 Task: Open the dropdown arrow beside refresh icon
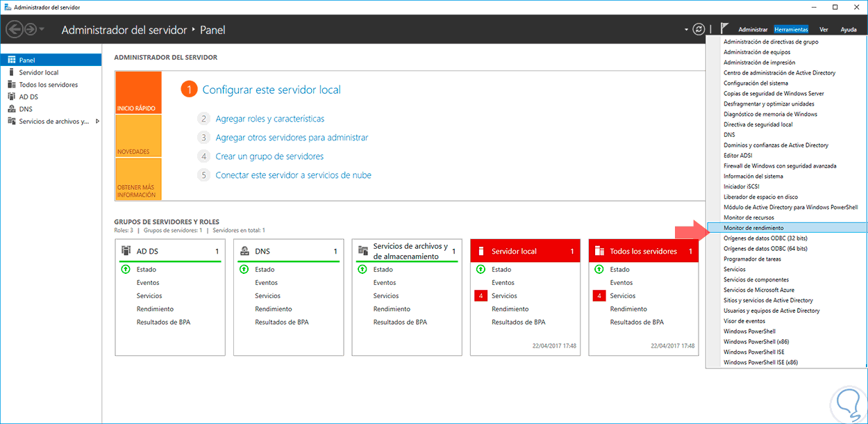point(685,30)
